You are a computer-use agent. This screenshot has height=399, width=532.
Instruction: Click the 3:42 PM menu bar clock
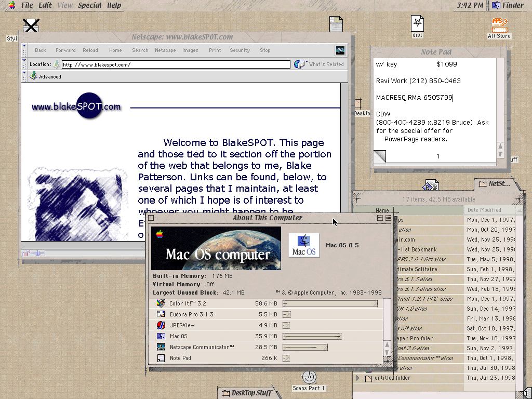[470, 5]
